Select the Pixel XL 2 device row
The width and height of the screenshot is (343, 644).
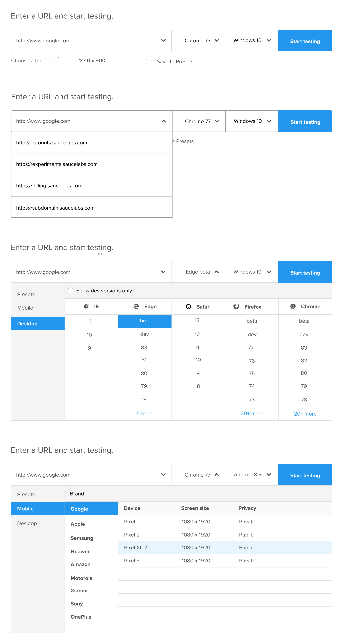coord(225,547)
